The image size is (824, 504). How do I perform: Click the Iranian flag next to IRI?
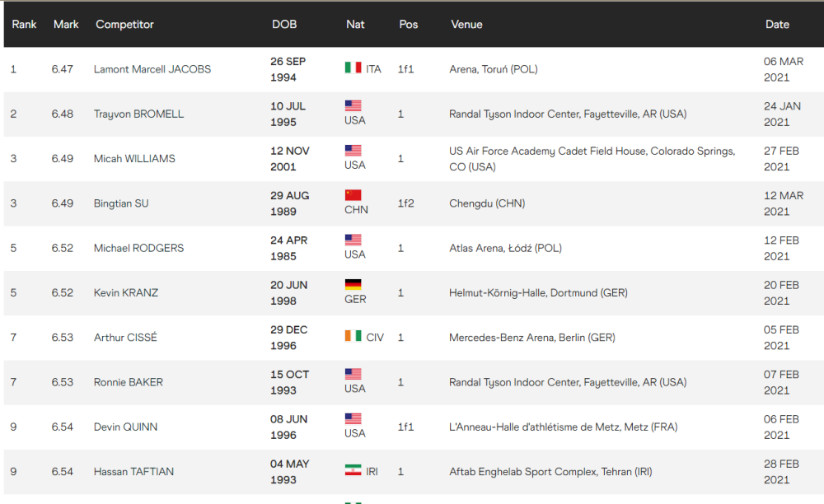click(353, 470)
